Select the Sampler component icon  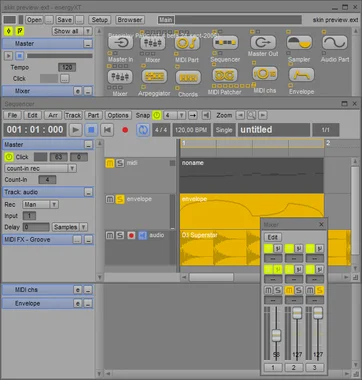[299, 43]
